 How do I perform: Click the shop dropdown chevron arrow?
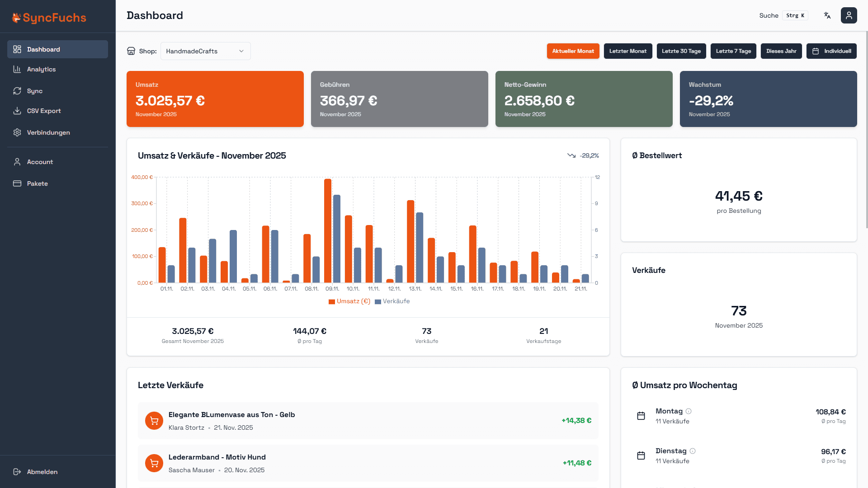coord(241,51)
